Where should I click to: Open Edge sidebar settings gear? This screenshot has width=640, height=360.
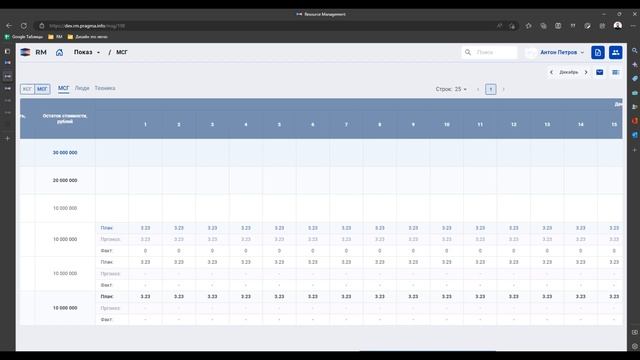(634, 346)
